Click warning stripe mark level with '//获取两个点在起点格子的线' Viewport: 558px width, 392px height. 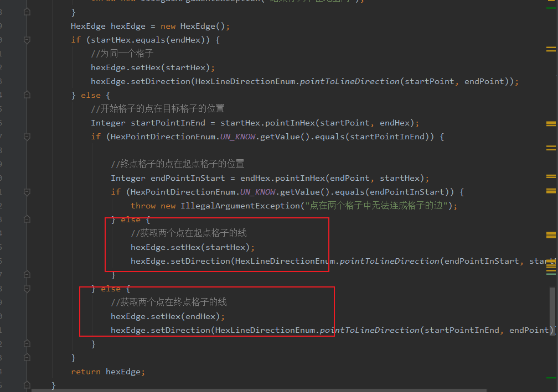click(551, 235)
